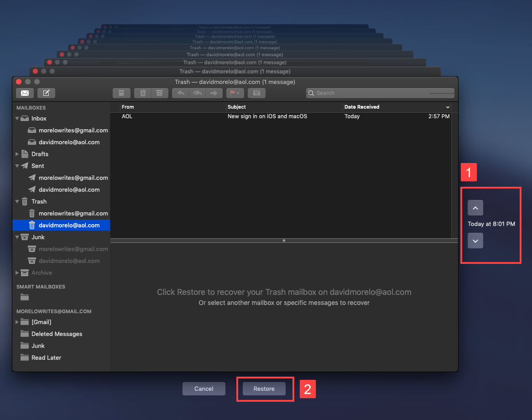Viewport: 532px width, 420px height.
Task: Click the Junk folder icon in the MORELOWRITES@GMAIL.COM section
Action: (x=25, y=346)
